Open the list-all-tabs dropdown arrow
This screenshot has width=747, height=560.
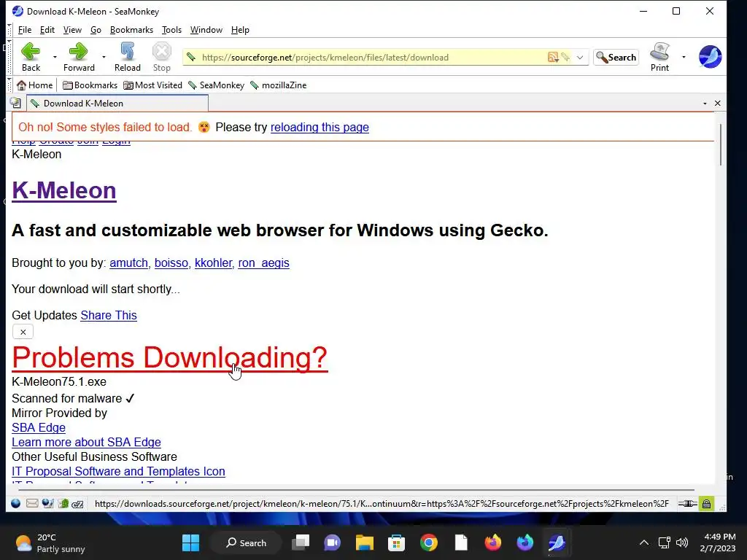[x=705, y=104]
